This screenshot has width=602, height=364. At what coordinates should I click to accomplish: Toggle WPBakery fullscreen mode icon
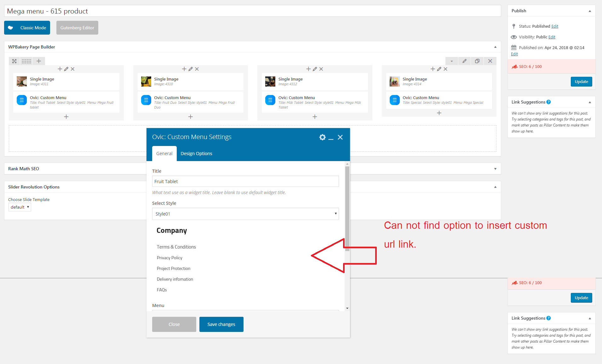(14, 61)
